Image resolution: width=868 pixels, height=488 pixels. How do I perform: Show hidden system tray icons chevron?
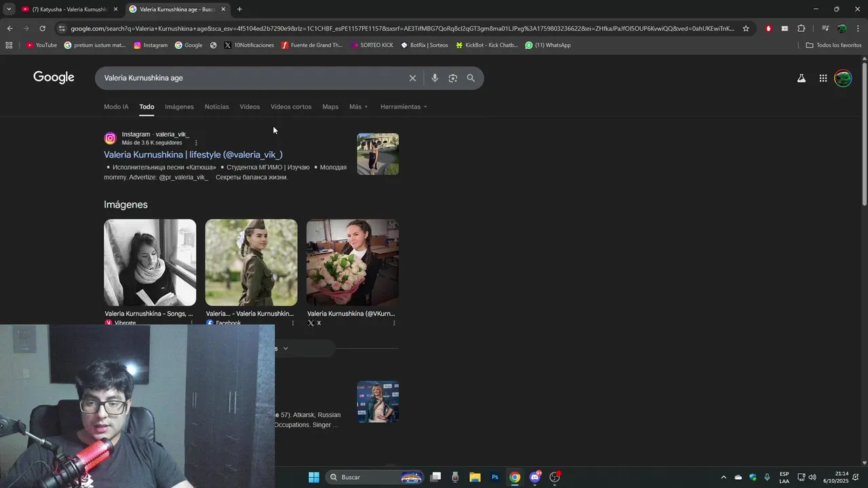click(x=723, y=477)
